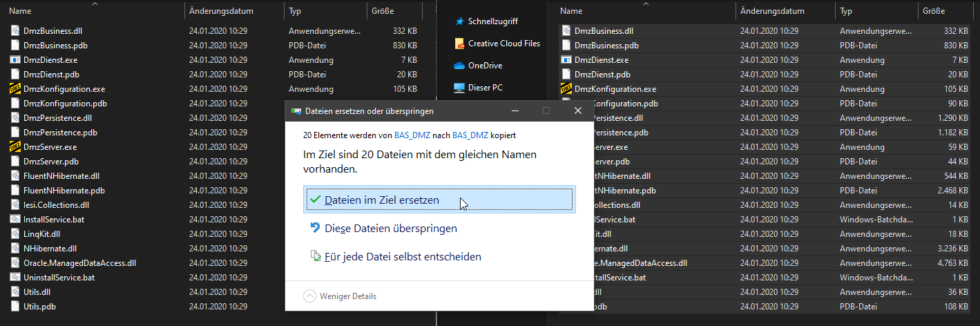The height and width of the screenshot is (326, 980).
Task: Click DmzDienst.pdb icon in right window
Action: point(566,75)
